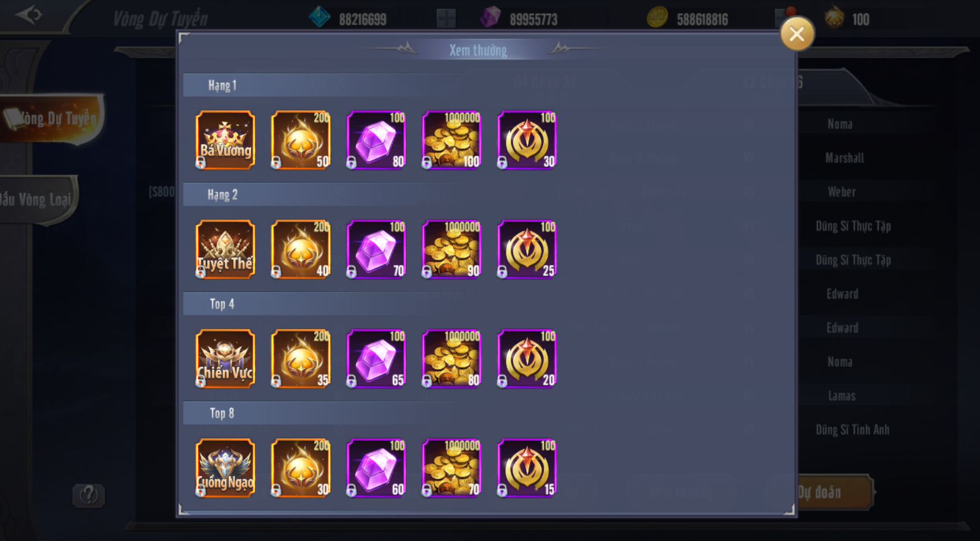Select the Tuyệt Thế title reward icon
This screenshot has width=980, height=541.
tap(225, 249)
